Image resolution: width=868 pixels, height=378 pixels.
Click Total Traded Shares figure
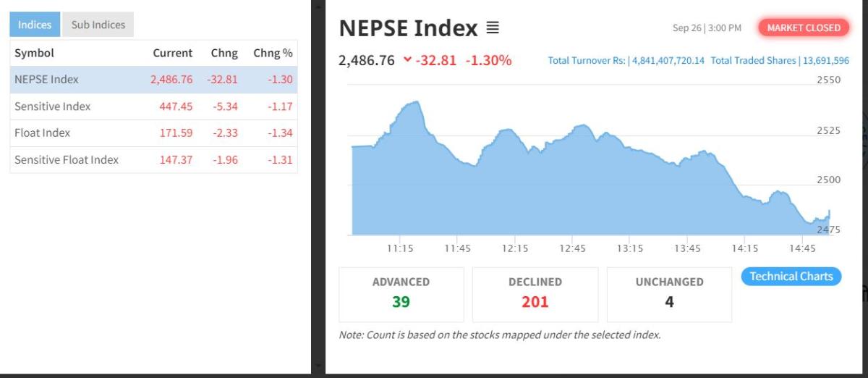[780, 61]
